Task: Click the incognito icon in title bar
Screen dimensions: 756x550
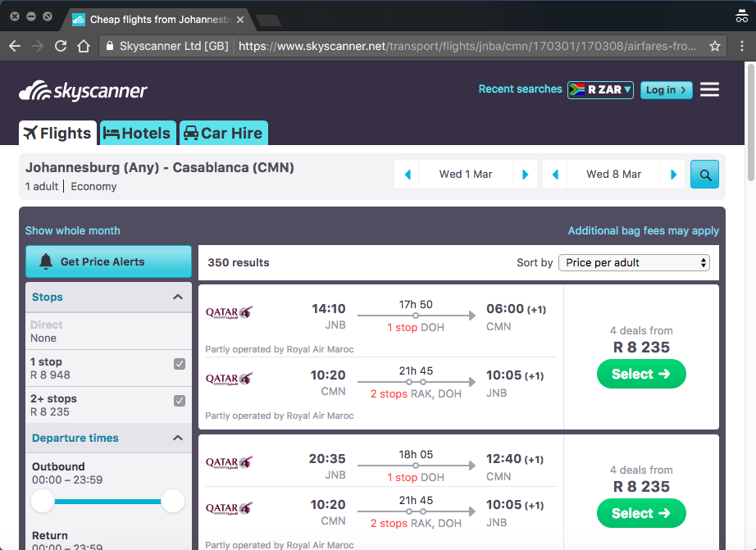Action: 742,16
